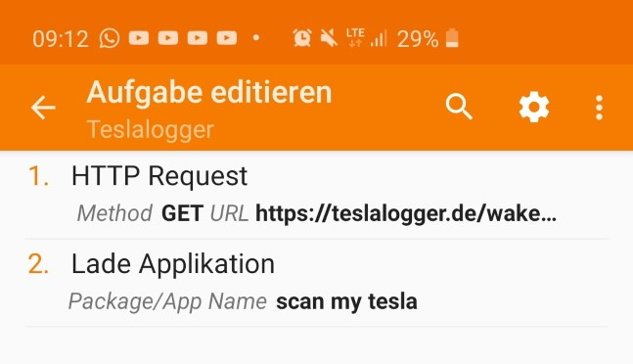Open the task settings gear icon
The width and height of the screenshot is (633, 364).
point(533,107)
